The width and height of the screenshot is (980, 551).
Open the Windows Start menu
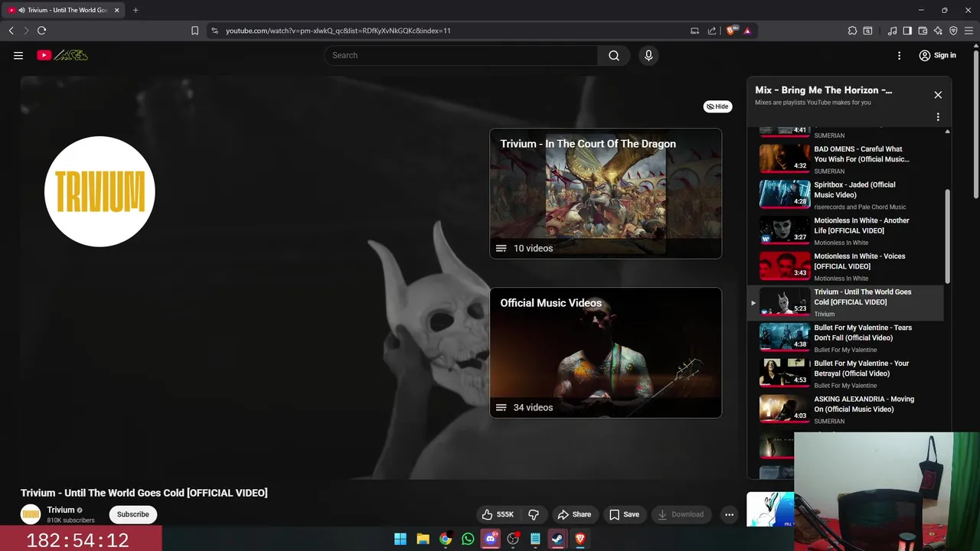400,539
